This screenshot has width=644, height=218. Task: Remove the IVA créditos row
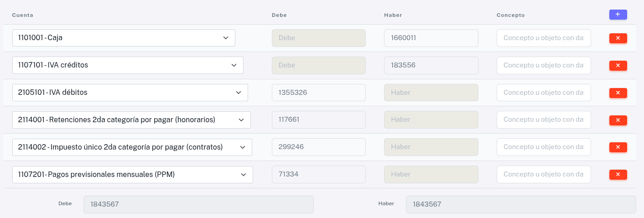618,65
